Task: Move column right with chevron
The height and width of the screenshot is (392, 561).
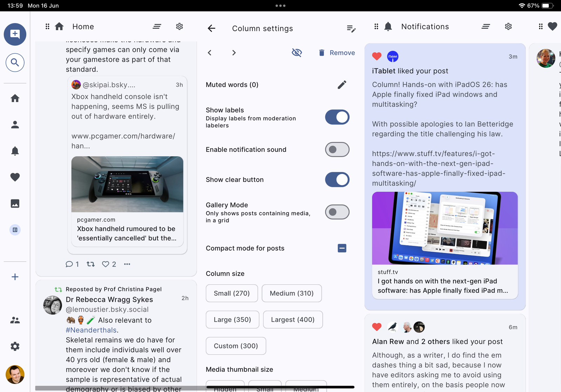Action: pos(234,53)
